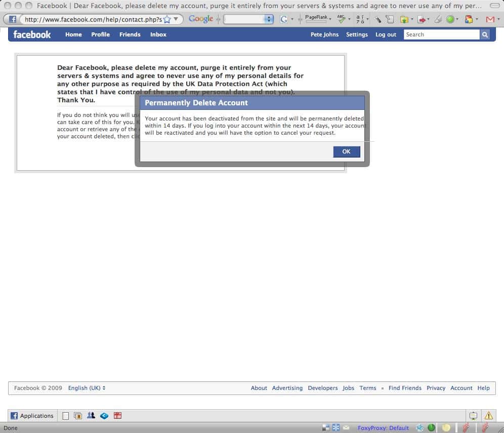Click the PageRank indicator in Google toolbar
504x433 pixels.
coord(317,19)
